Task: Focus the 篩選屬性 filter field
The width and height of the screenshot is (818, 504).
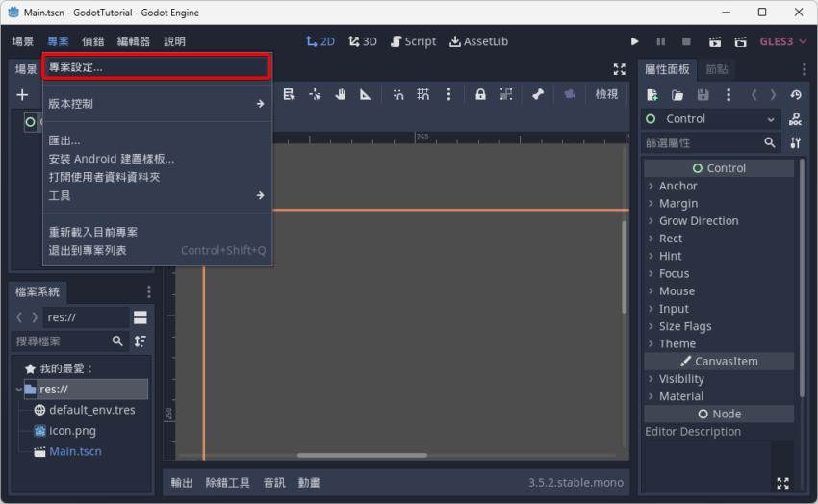Action: point(709,142)
